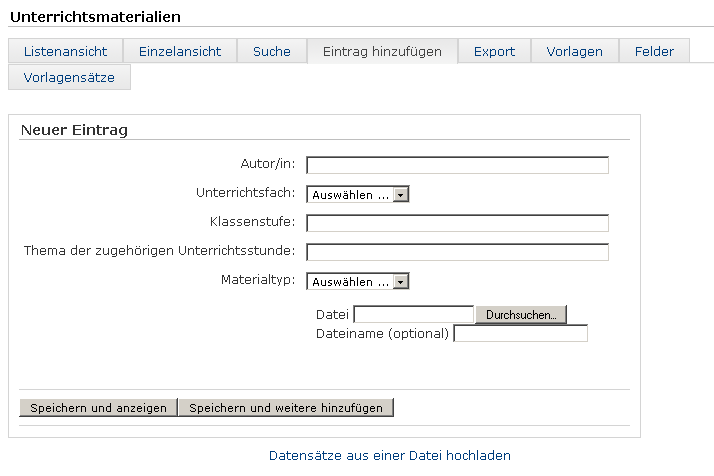This screenshot has height=476, width=714.
Task: Go to the Suche tab
Action: (272, 51)
